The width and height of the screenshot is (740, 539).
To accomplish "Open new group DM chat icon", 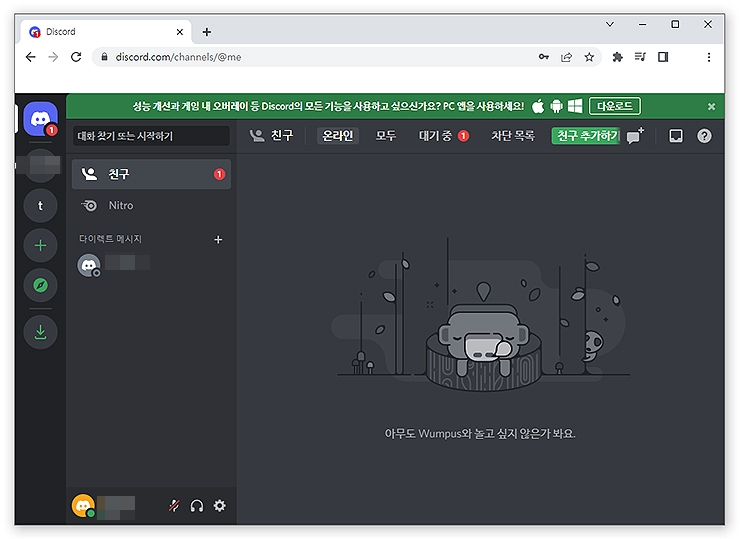I will click(x=635, y=136).
